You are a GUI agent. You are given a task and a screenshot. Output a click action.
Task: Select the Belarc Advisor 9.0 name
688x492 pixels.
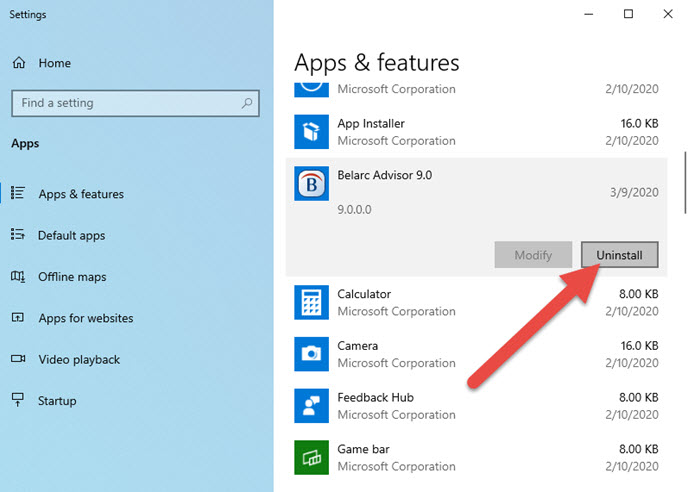(x=384, y=175)
